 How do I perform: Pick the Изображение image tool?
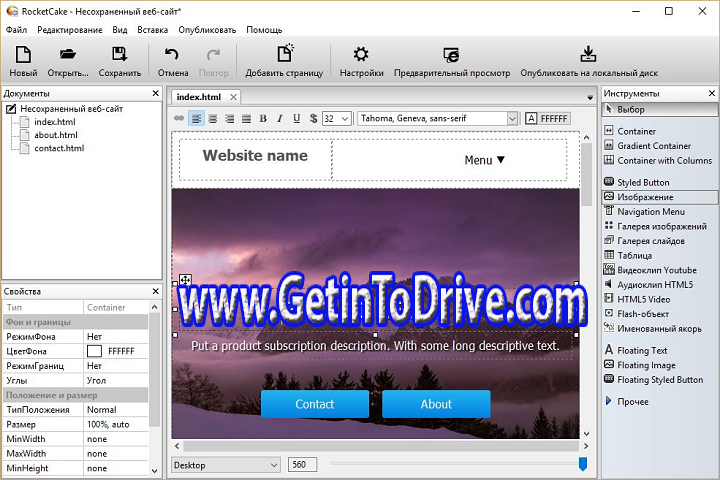(x=659, y=197)
